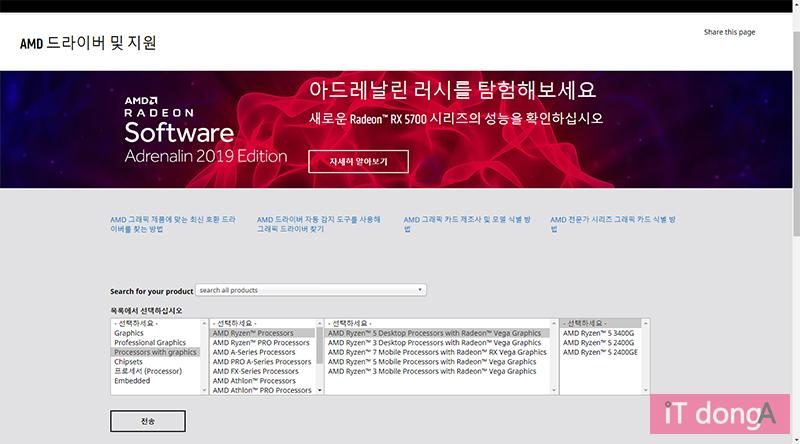Click the page's vertical scrollbar
This screenshot has height=444, width=800.
click(794, 200)
